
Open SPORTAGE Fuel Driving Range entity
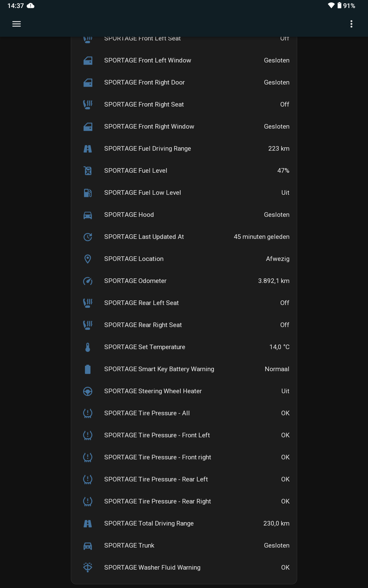pos(148,149)
